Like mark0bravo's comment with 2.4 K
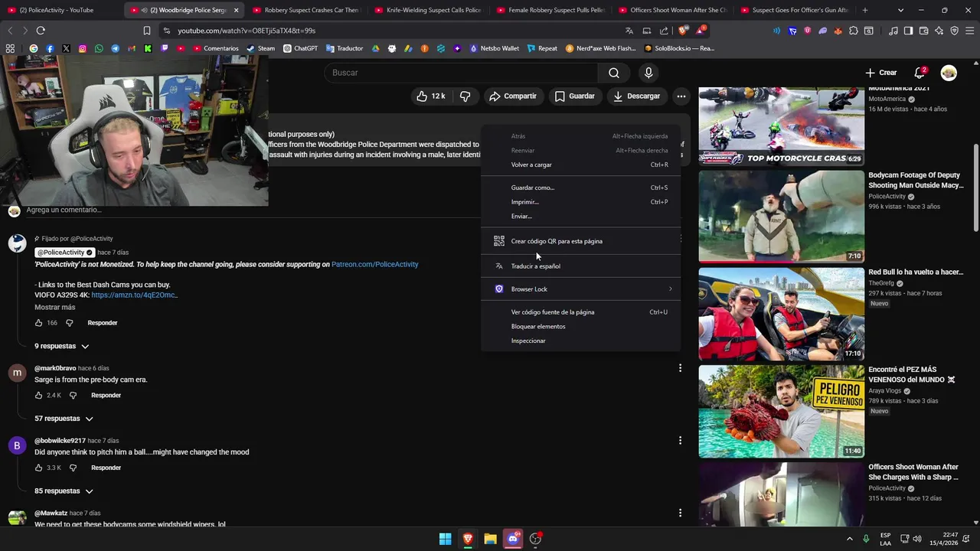This screenshot has width=980, height=551. click(x=39, y=396)
